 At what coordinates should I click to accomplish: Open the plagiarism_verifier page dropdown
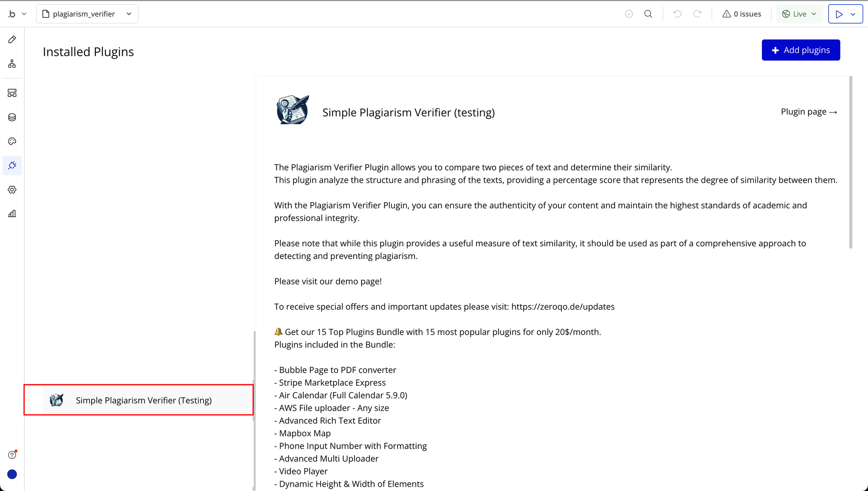(87, 14)
